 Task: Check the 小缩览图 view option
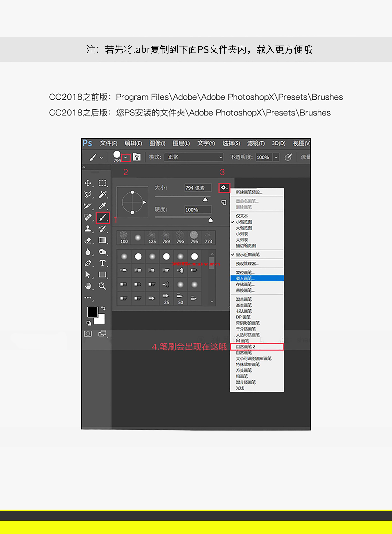click(244, 222)
